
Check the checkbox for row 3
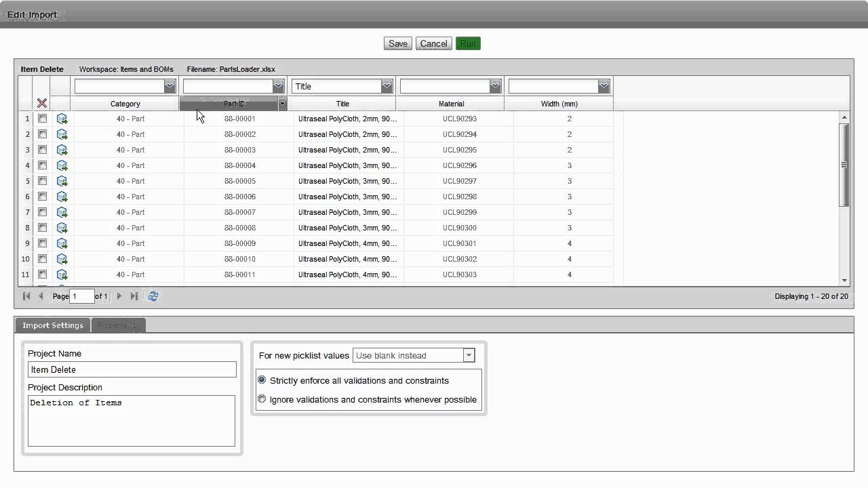tap(42, 150)
